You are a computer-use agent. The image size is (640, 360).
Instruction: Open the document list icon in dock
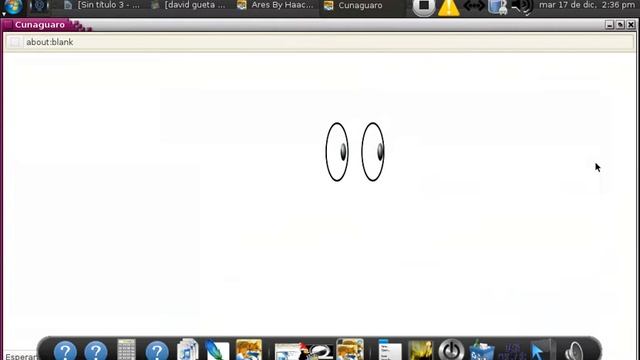click(389, 350)
